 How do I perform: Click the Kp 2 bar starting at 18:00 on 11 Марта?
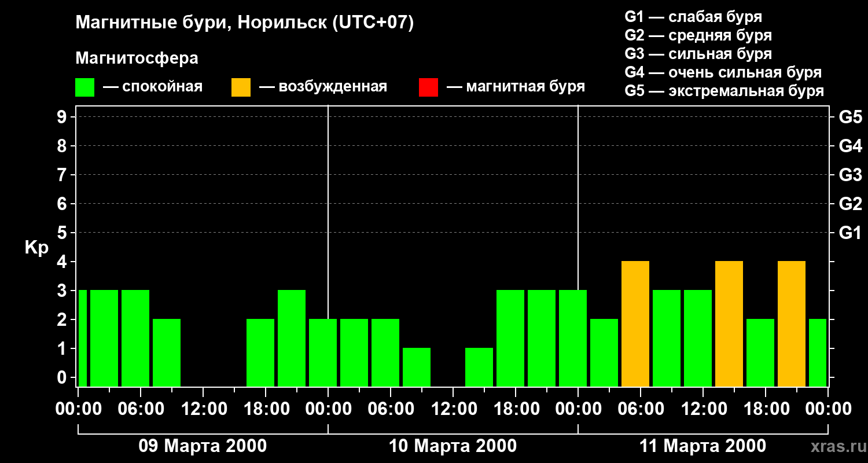pyautogui.click(x=760, y=352)
